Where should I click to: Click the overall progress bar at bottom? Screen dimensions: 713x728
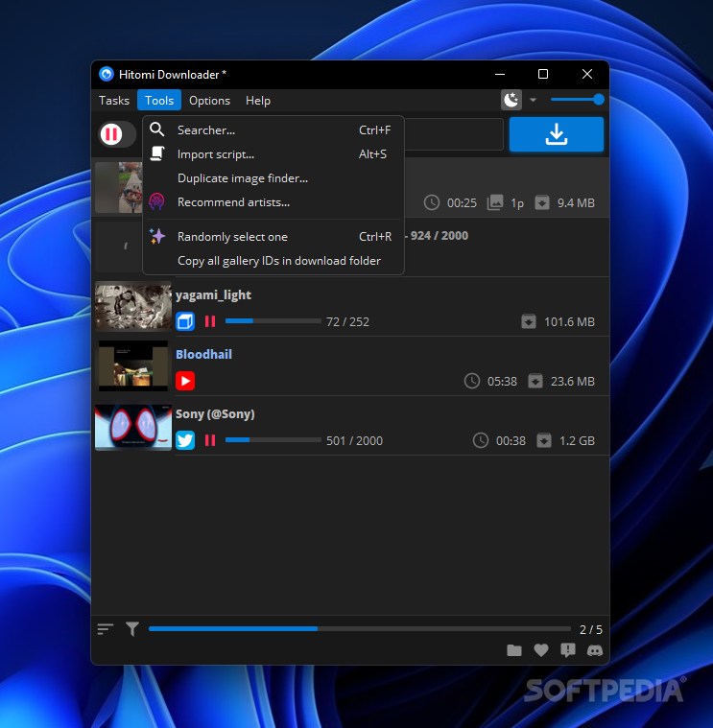point(360,628)
